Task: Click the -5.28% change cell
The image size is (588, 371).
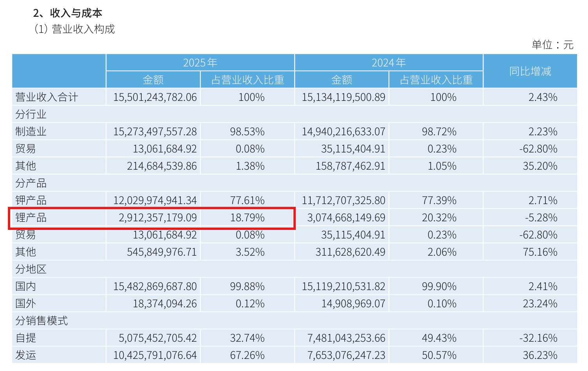Action: [541, 217]
